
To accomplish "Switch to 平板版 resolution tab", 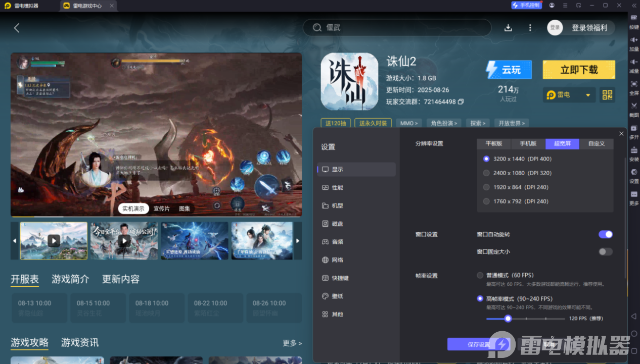I will [x=494, y=143].
